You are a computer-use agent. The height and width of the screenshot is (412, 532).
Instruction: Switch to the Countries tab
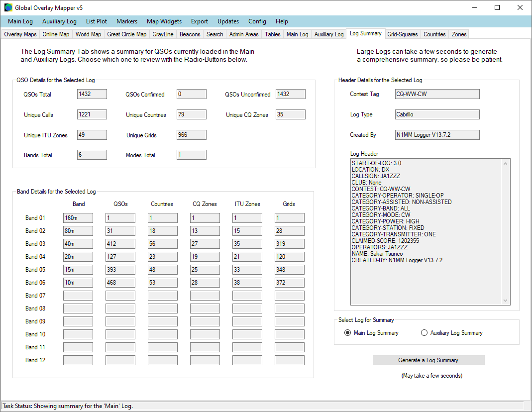[x=434, y=34]
